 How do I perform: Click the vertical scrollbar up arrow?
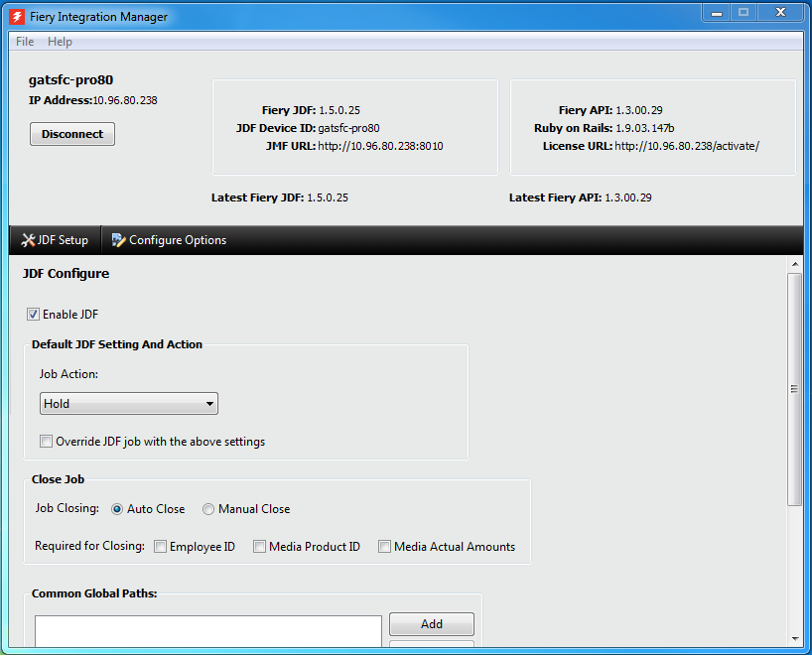[x=794, y=264]
